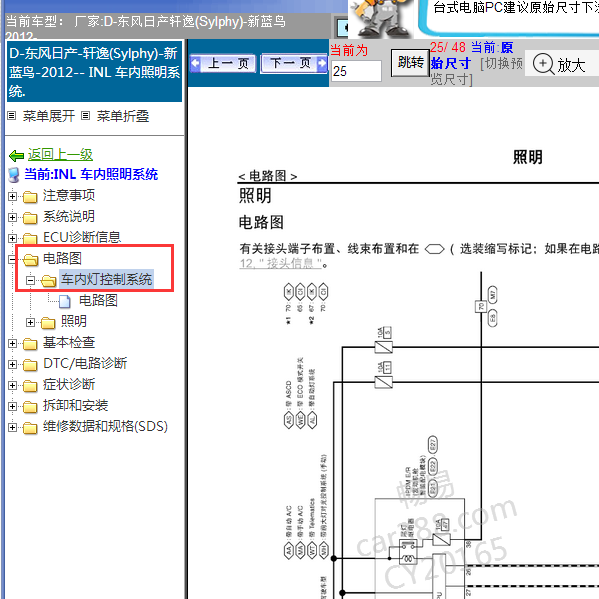Click the 维修数据和规格(SDS) folder icon

(x=30, y=428)
